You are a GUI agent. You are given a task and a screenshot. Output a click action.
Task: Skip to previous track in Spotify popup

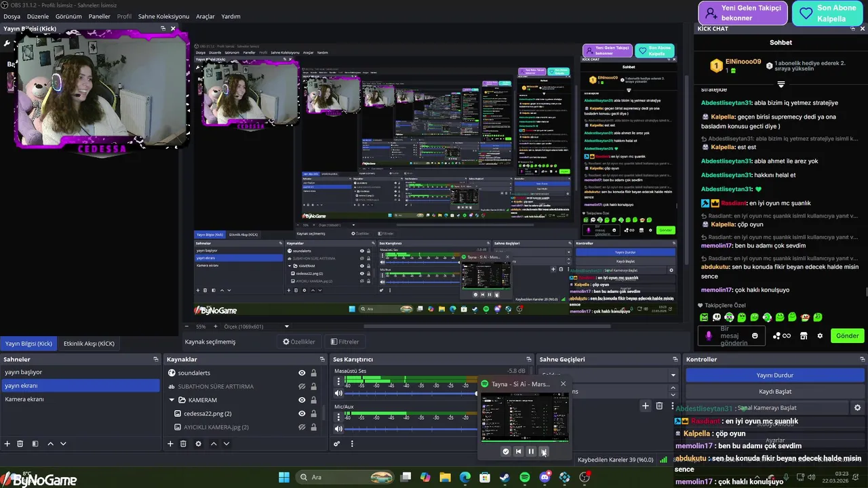pos(518,451)
